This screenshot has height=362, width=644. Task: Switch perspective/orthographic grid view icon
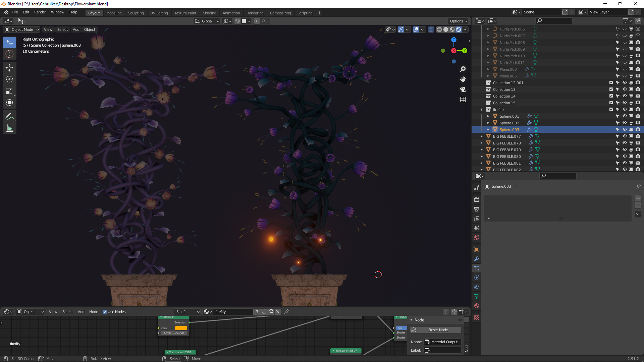point(463,100)
